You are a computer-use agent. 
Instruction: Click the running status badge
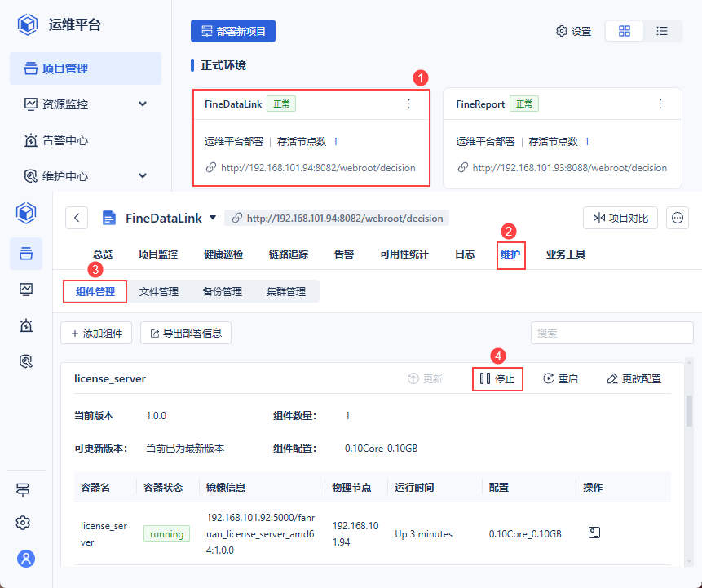point(166,534)
